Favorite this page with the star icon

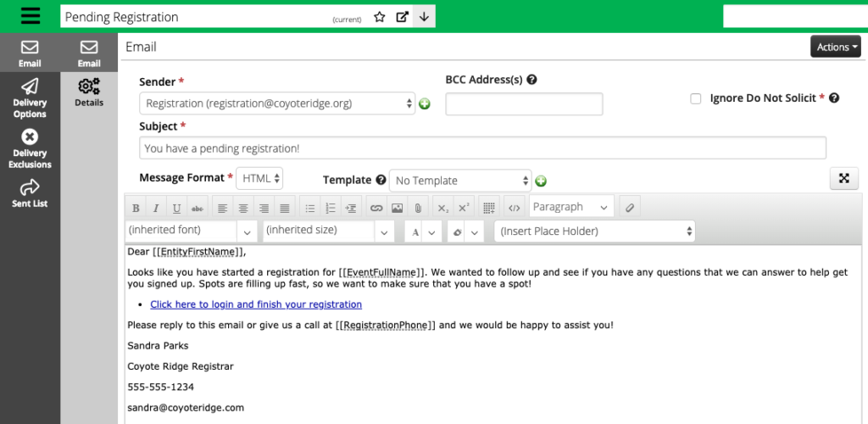(380, 17)
